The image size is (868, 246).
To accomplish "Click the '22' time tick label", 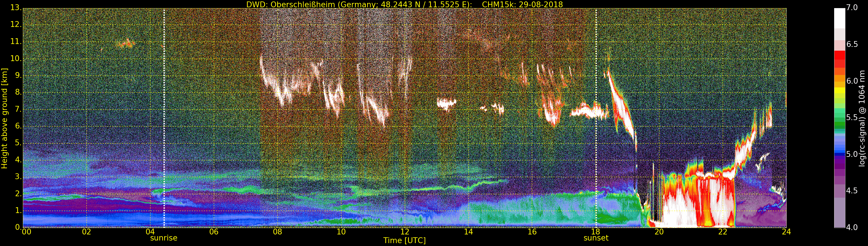I will [723, 232].
